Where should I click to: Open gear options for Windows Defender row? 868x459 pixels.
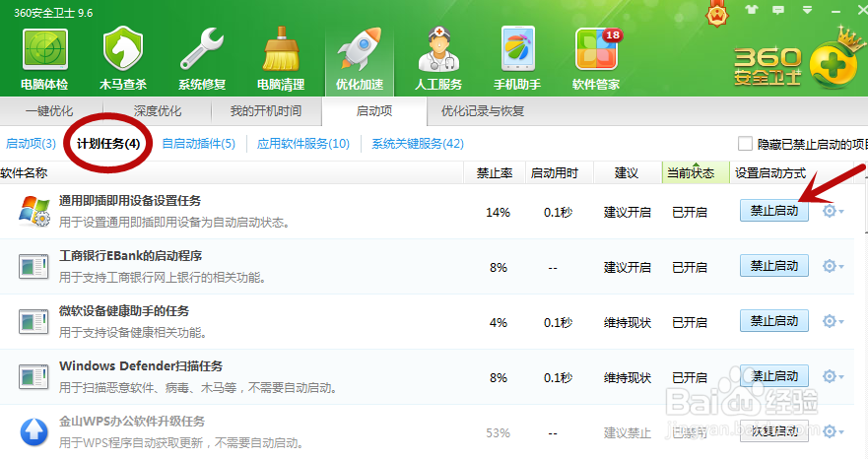click(x=833, y=376)
